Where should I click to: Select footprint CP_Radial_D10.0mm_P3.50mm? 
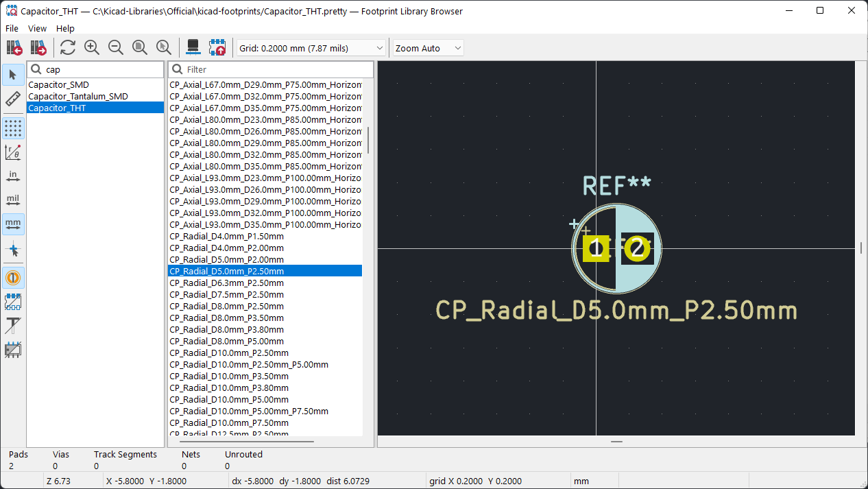[x=265, y=377]
